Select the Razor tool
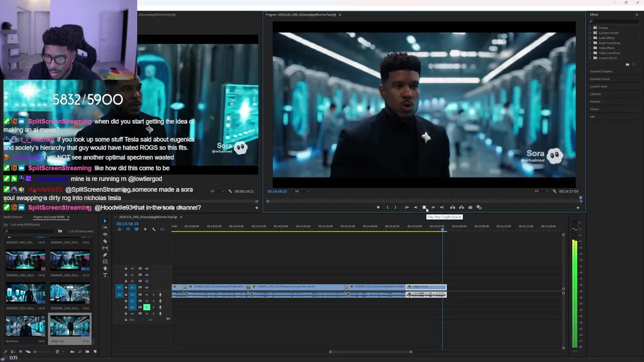Screen dimensions: 644x362 click(x=105, y=241)
